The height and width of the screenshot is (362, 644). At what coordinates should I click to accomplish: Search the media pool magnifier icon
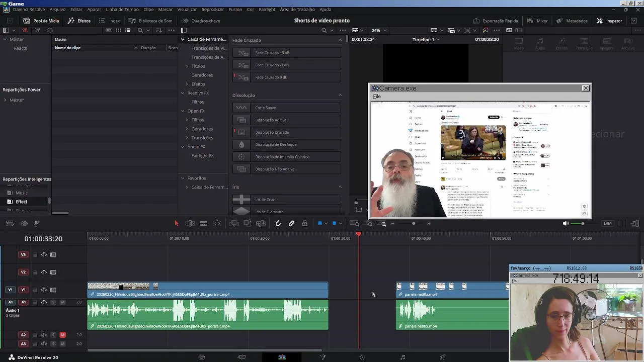tap(140, 30)
